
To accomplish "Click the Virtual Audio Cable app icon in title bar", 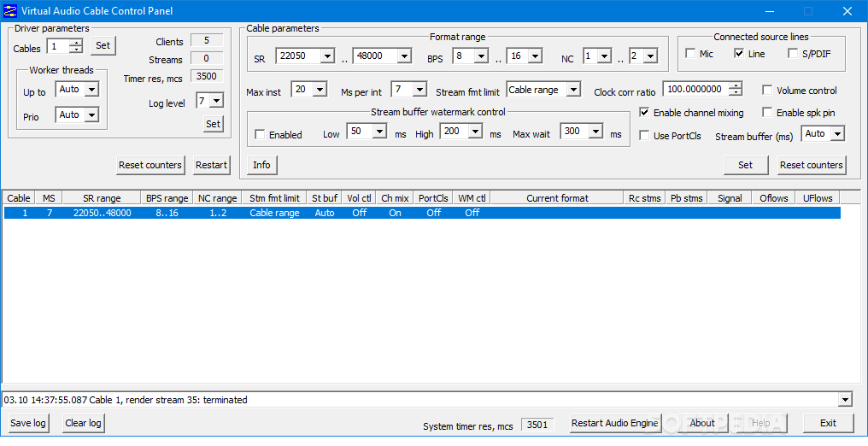I will click(x=10, y=11).
